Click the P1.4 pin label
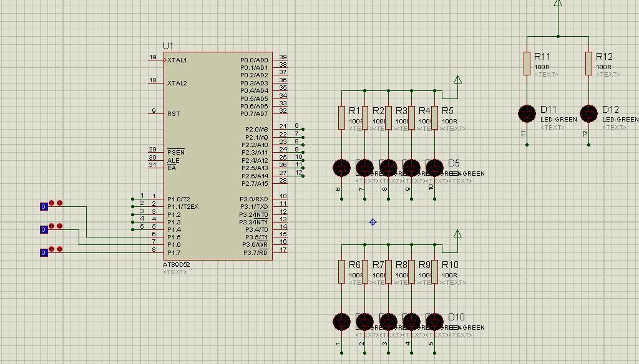 [x=173, y=229]
